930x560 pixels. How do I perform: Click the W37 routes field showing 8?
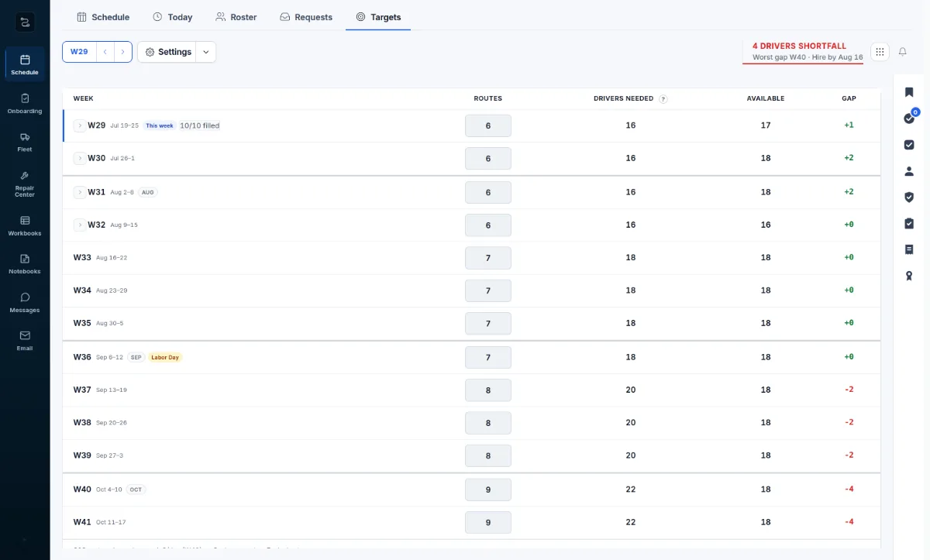click(488, 390)
